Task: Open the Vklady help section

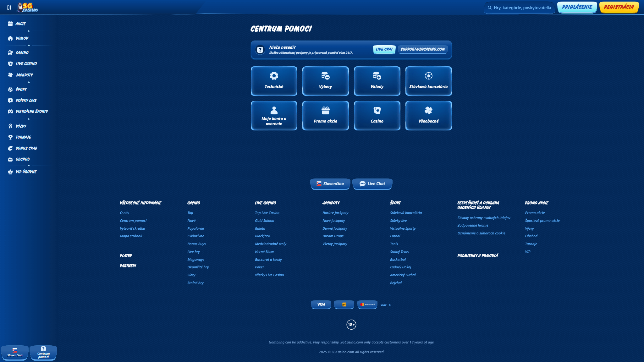Action: click(377, 81)
